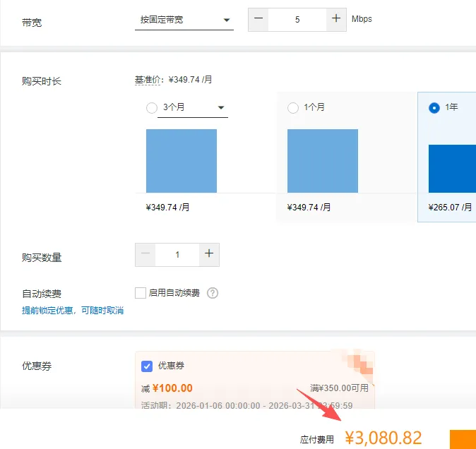Click the purchase quantity field showing 1
This screenshot has height=449, width=476.
(177, 255)
